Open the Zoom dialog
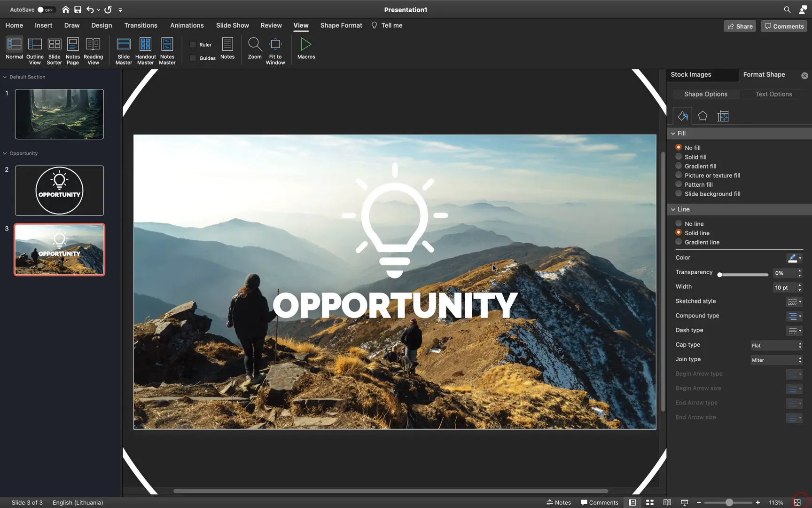The width and height of the screenshot is (812, 508). (255, 48)
